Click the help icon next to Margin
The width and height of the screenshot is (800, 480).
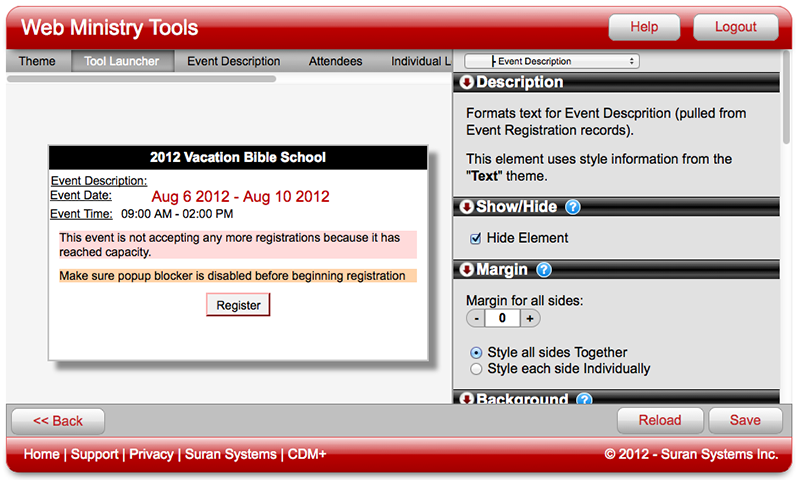(x=544, y=270)
